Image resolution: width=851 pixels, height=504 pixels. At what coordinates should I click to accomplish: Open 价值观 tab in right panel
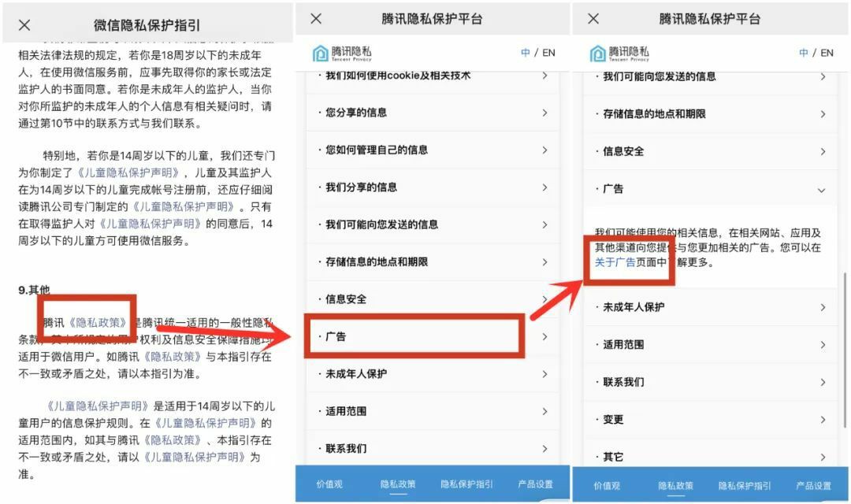607,486
